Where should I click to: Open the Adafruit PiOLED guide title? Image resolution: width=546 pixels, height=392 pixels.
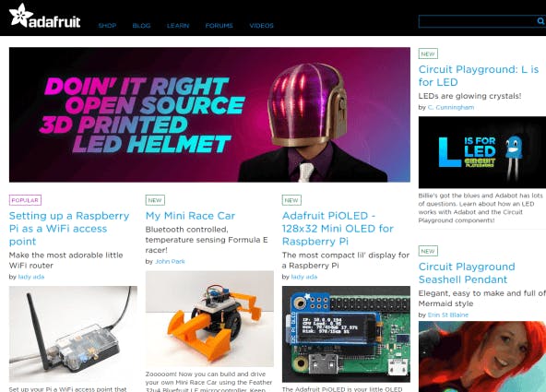coord(338,229)
